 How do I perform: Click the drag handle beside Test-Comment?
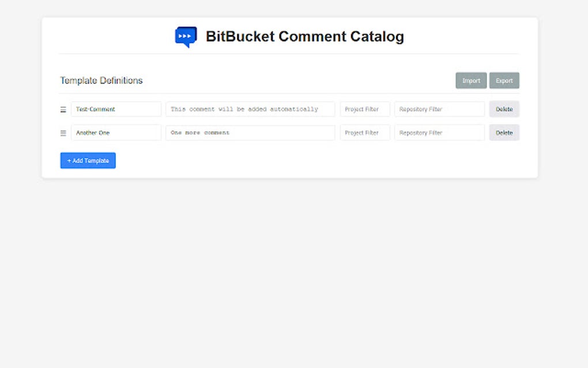coord(63,108)
